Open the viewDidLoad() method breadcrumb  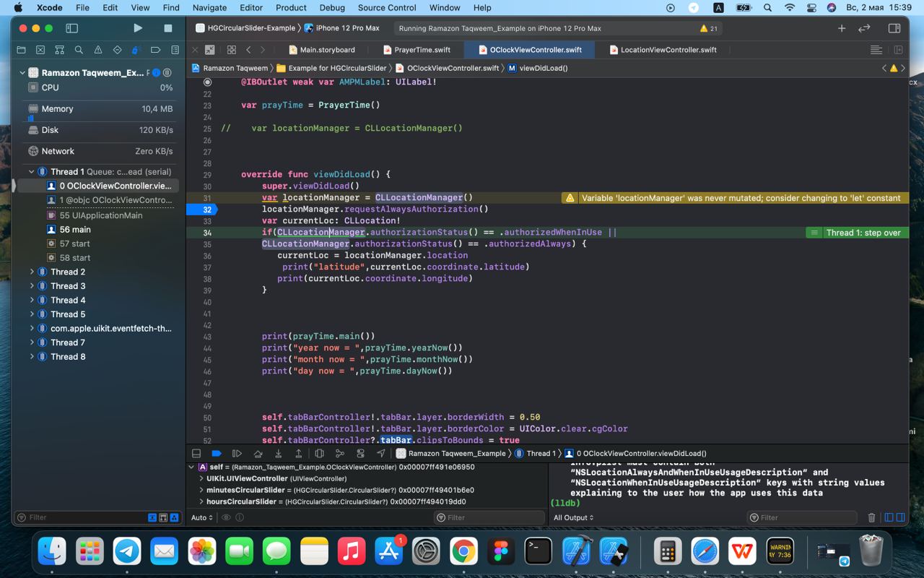(538, 68)
